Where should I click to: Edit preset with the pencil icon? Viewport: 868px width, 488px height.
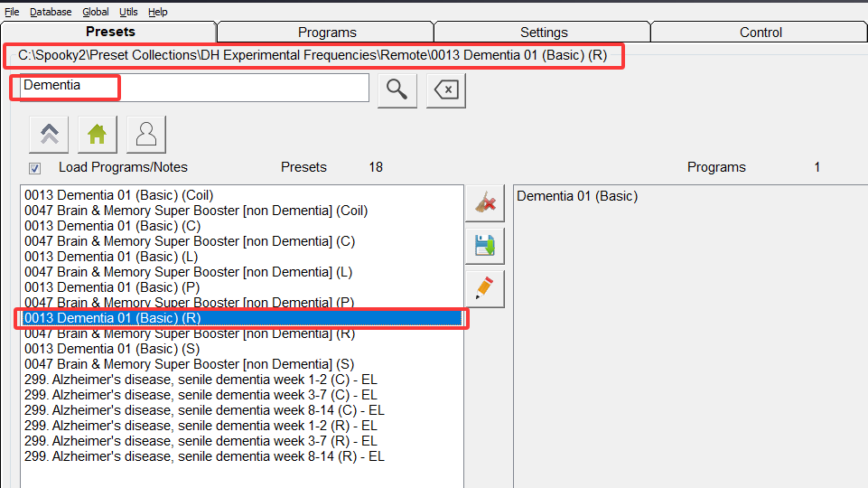pos(484,288)
